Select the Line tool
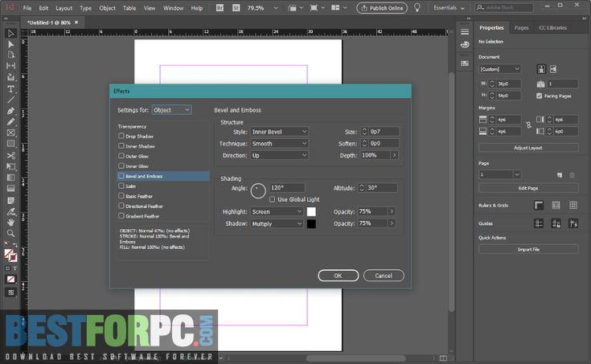Image resolution: width=591 pixels, height=364 pixels. [x=10, y=100]
